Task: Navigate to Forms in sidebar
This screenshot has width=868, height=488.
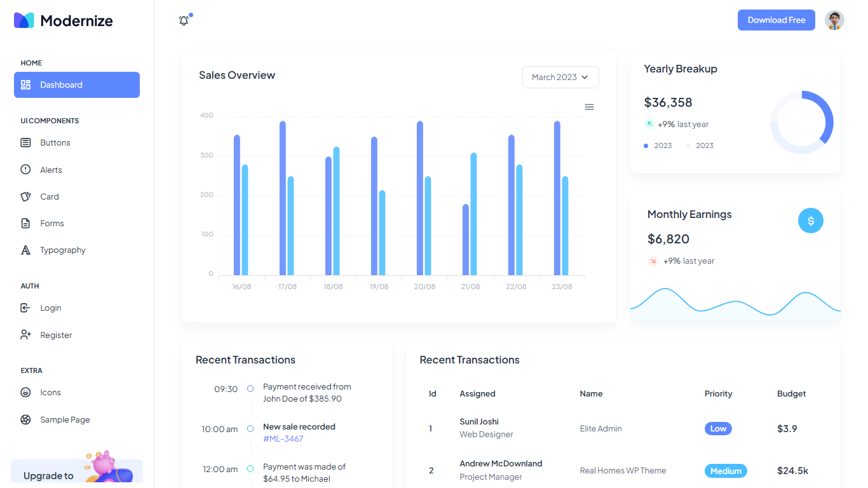Action: click(x=52, y=223)
